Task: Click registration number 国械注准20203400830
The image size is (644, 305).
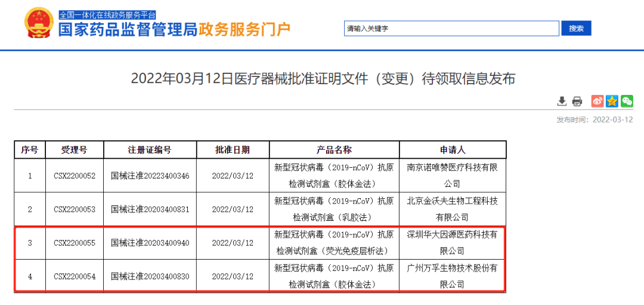Action: (x=150, y=276)
